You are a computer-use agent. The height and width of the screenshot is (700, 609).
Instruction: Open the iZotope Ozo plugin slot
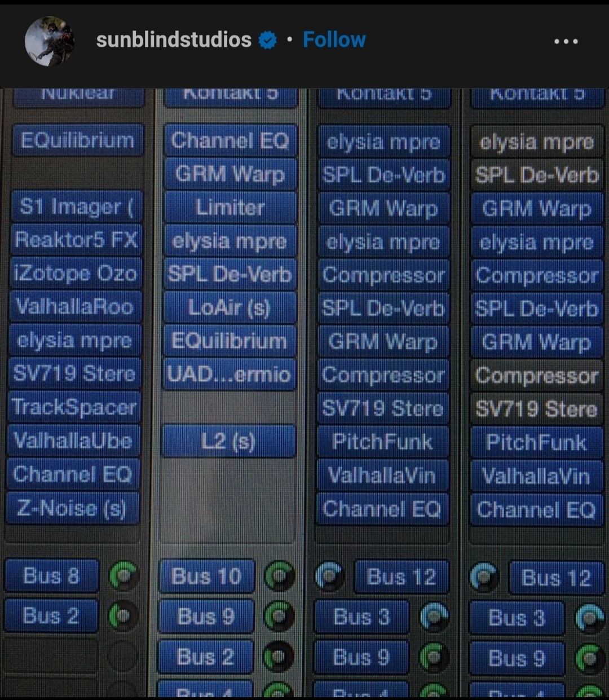tap(76, 274)
